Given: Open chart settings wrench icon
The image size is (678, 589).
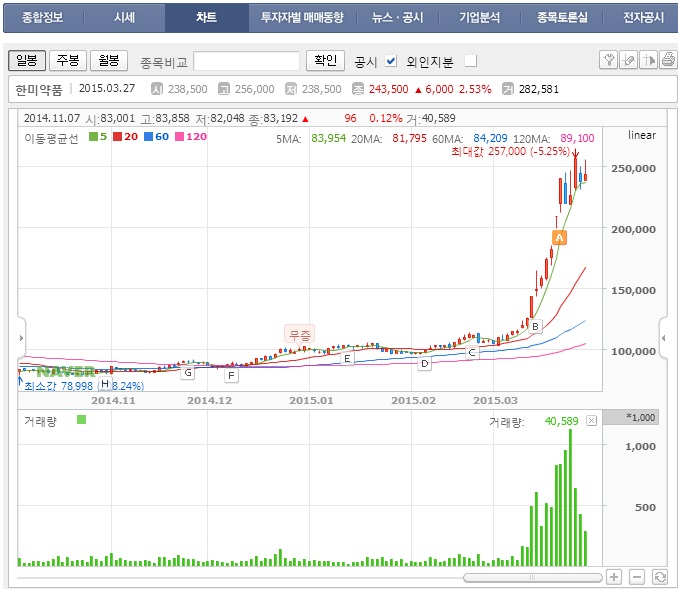Looking at the screenshot, I should pyautogui.click(x=608, y=60).
